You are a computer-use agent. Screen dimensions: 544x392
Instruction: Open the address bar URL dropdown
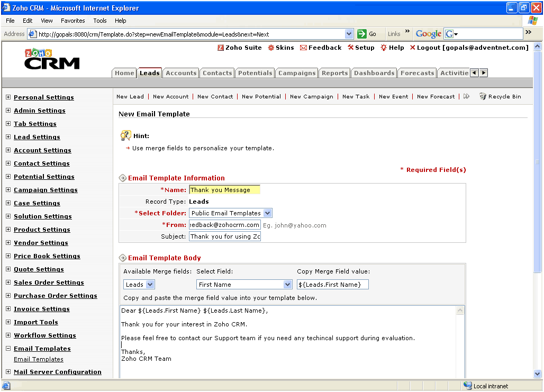point(349,34)
